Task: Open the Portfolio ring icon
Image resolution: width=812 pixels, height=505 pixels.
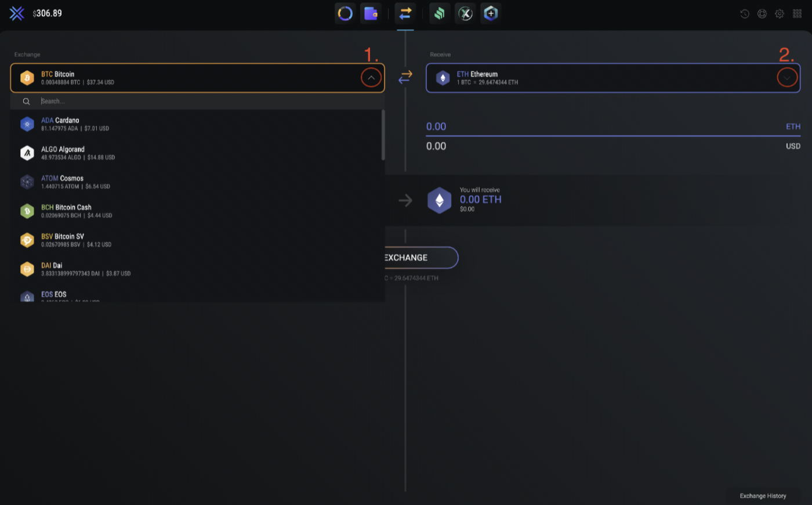Action: (x=345, y=13)
